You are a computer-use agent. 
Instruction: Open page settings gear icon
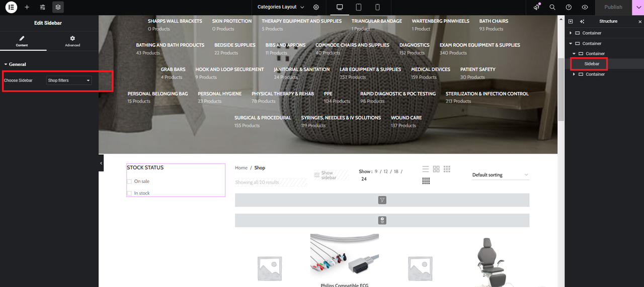click(x=316, y=7)
